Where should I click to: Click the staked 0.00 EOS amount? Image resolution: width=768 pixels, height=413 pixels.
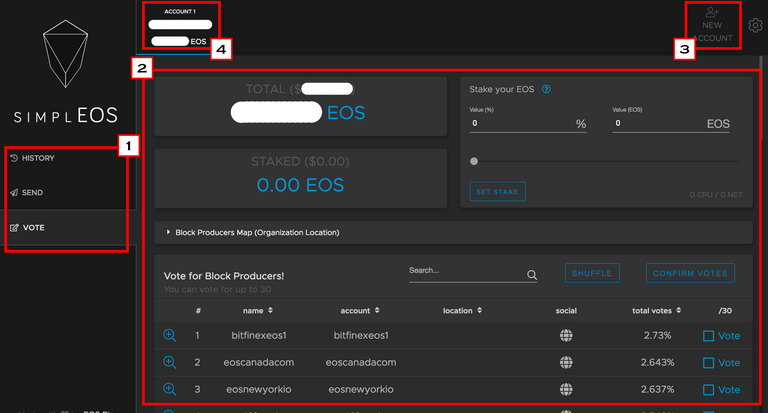click(300, 185)
